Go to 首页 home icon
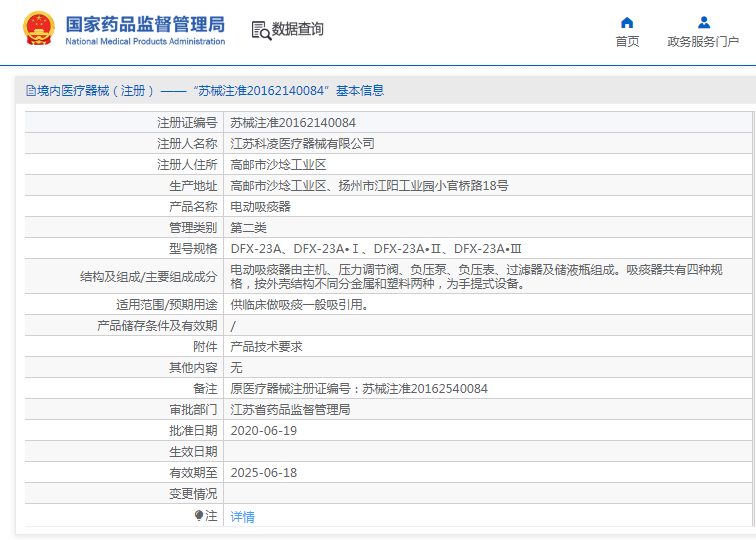The width and height of the screenshot is (756, 540). click(627, 22)
